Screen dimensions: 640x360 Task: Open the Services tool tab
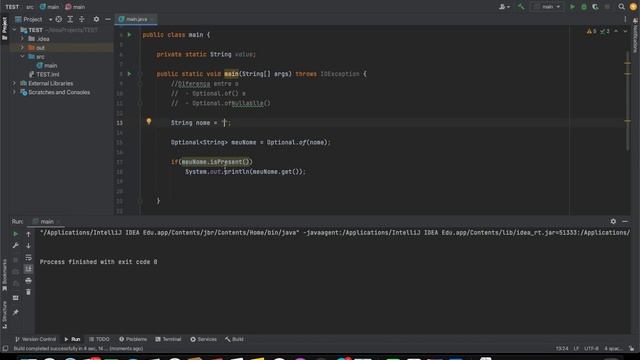coord(203,339)
